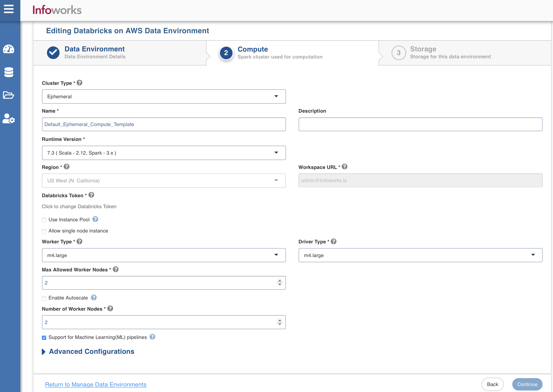Select the Compute step tab

(x=292, y=53)
